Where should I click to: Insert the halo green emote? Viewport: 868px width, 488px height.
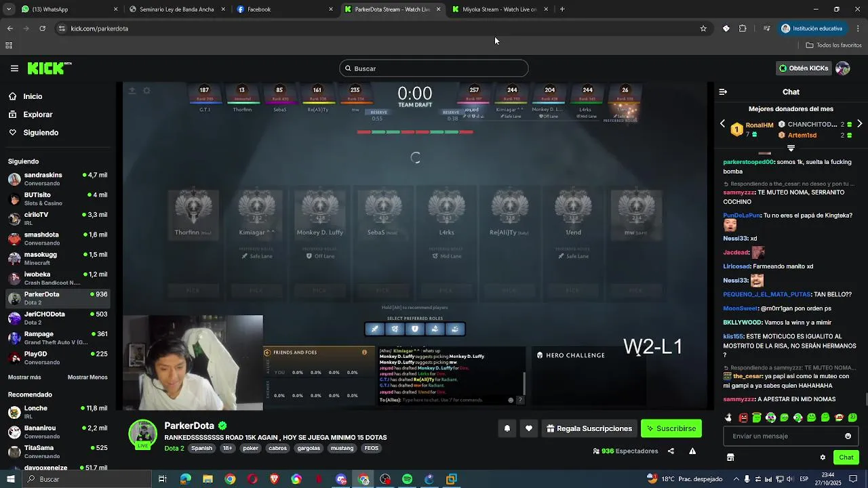[757, 418]
